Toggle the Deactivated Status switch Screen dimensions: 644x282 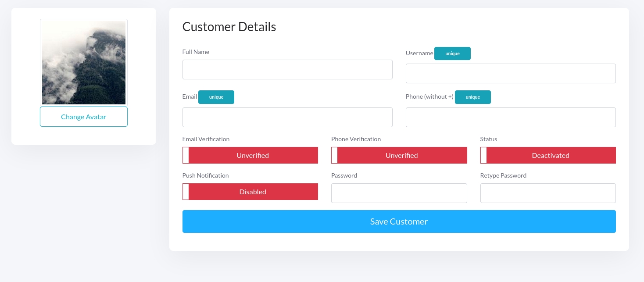pos(548,155)
